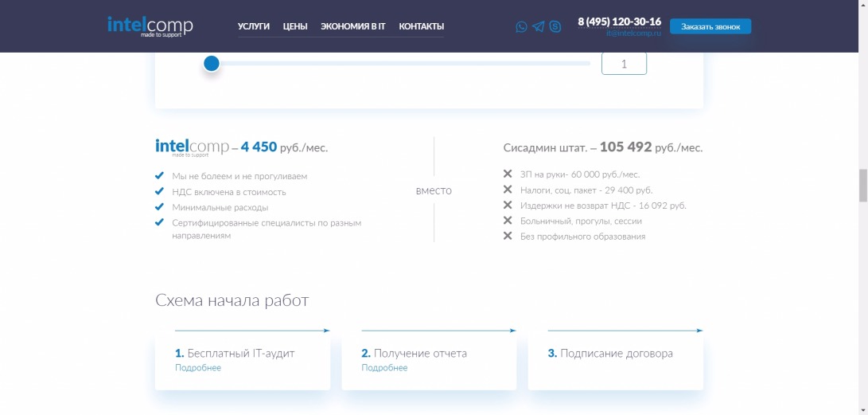
Task: Open the КОНТАКТЫ menu item
Action: (421, 26)
